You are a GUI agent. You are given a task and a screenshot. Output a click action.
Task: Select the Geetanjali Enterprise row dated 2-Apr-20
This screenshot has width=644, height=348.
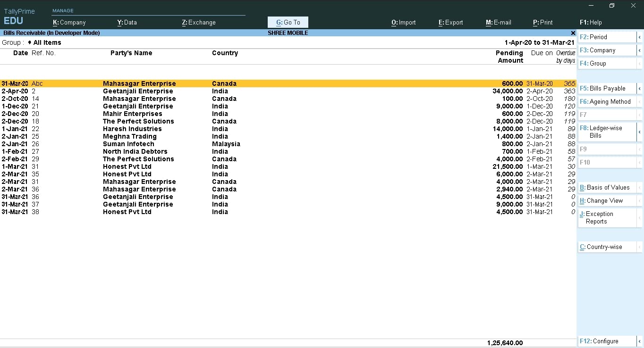coord(138,91)
